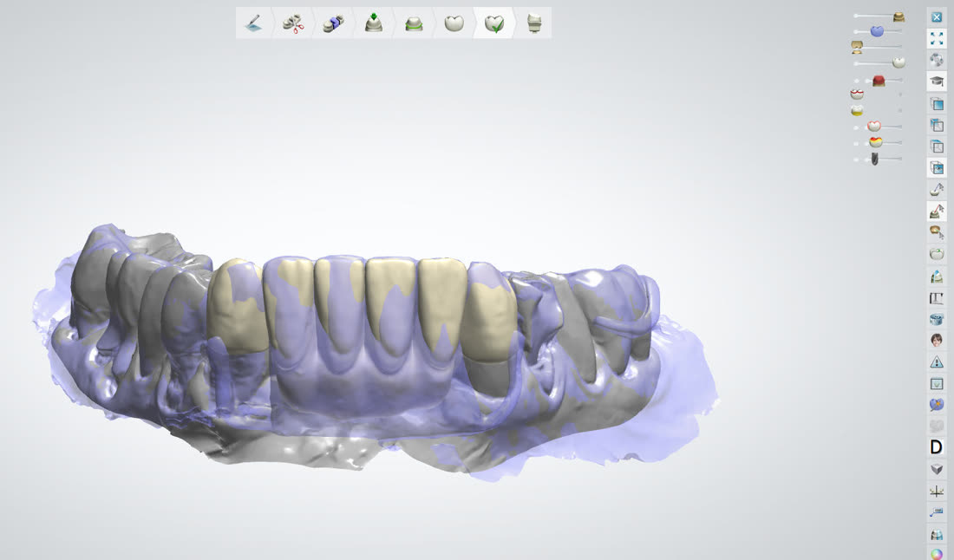Toggle the red-outlined crown visibility icon
This screenshot has height=560, width=954.
(857, 94)
